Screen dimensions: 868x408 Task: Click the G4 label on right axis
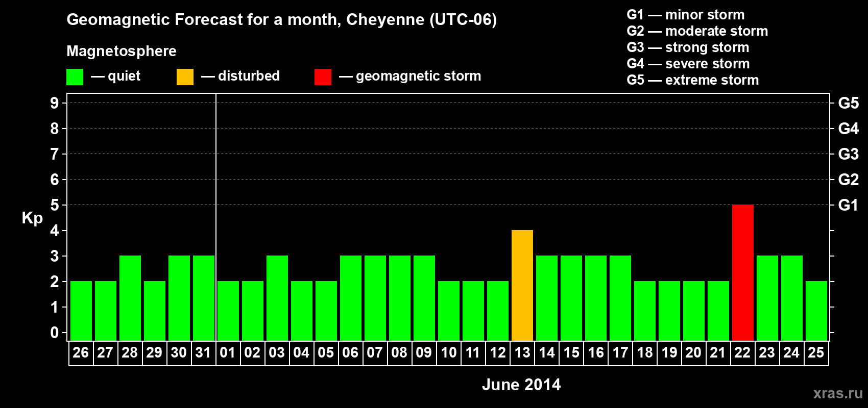(848, 129)
